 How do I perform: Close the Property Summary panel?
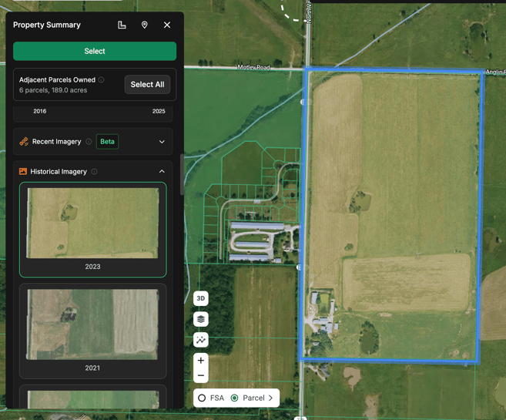(x=167, y=25)
